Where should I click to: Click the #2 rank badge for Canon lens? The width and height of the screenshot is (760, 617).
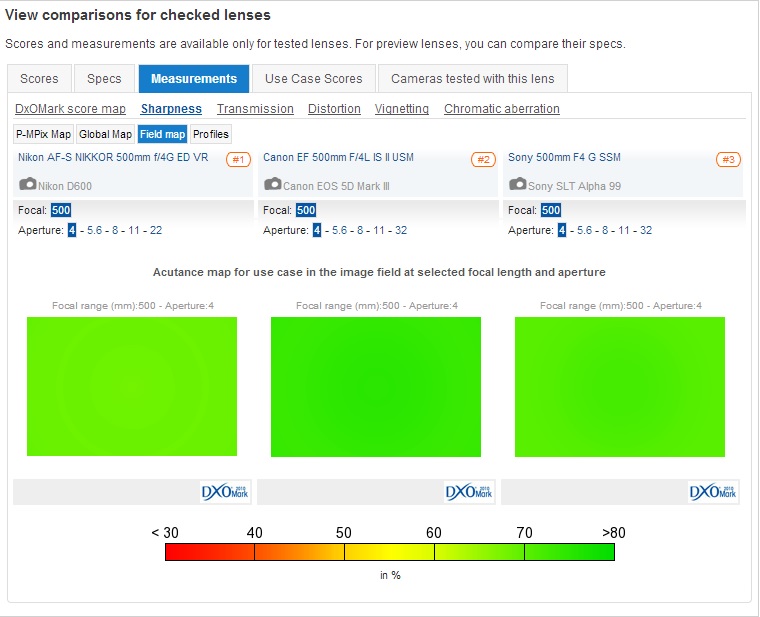pos(483,160)
